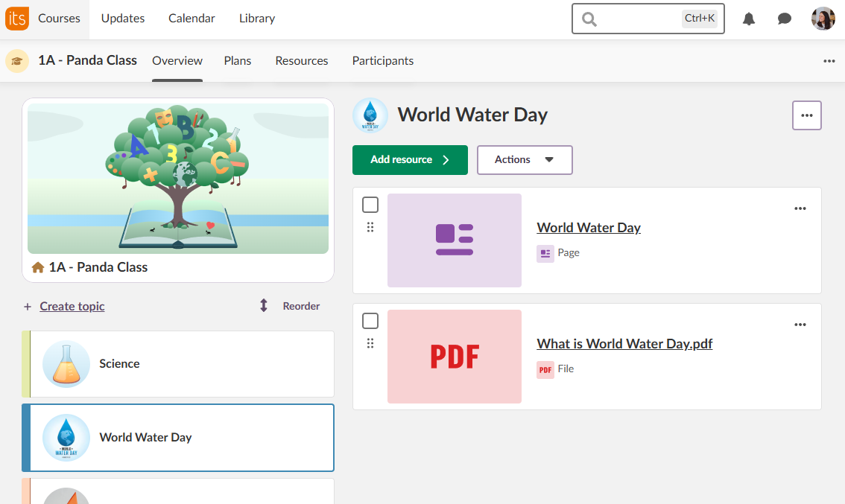This screenshot has height=504, width=845.
Task: Go to Updates
Action: (123, 19)
